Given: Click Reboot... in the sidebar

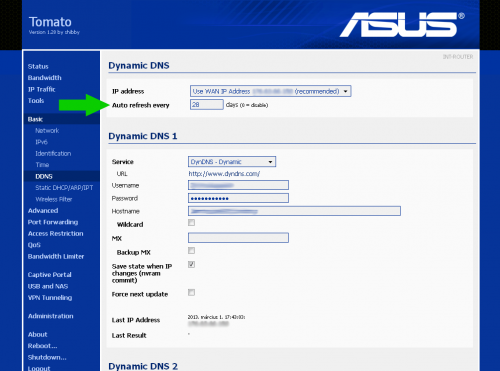Looking at the screenshot, I should point(42,346).
